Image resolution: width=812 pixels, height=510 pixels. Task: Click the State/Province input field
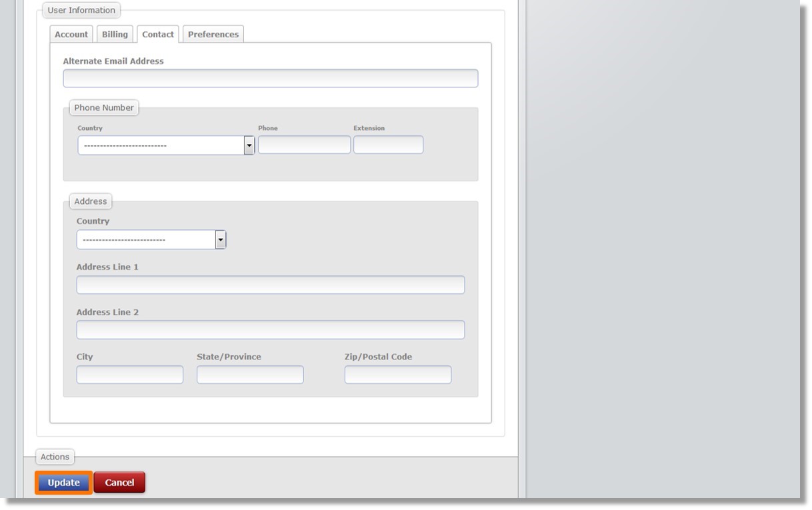click(x=250, y=375)
